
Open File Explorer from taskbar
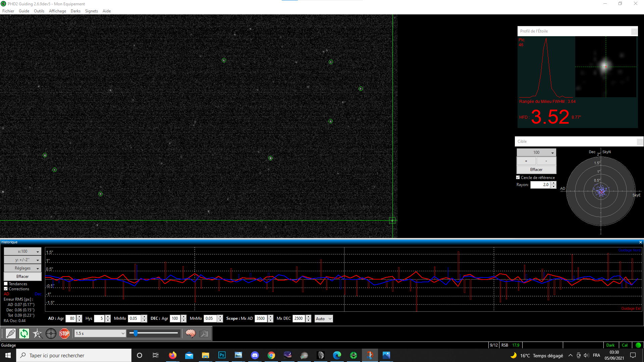pos(206,355)
